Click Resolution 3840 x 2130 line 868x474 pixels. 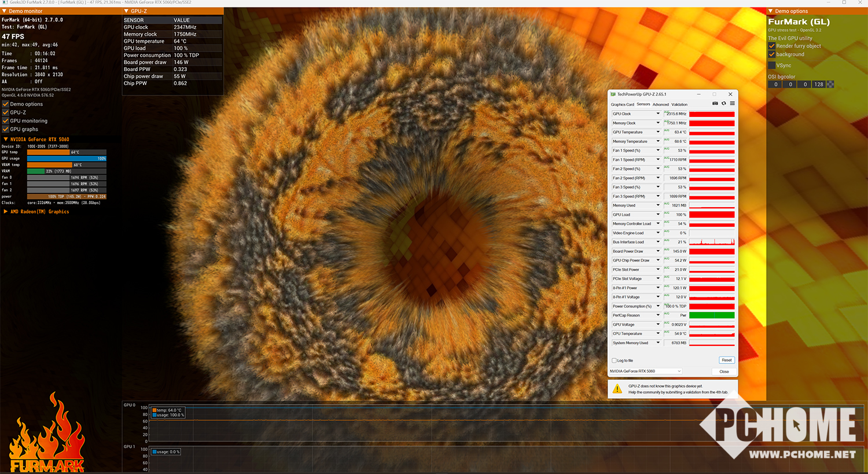[x=32, y=75]
